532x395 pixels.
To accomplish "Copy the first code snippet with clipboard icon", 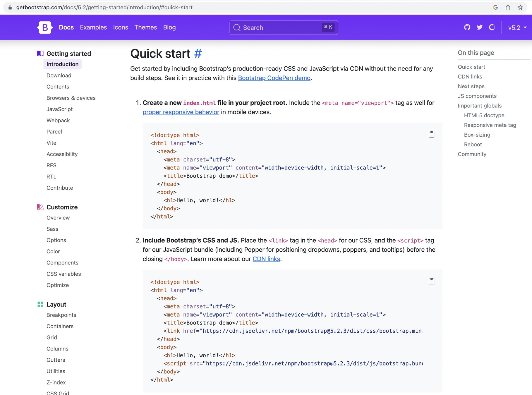I will (431, 134).
